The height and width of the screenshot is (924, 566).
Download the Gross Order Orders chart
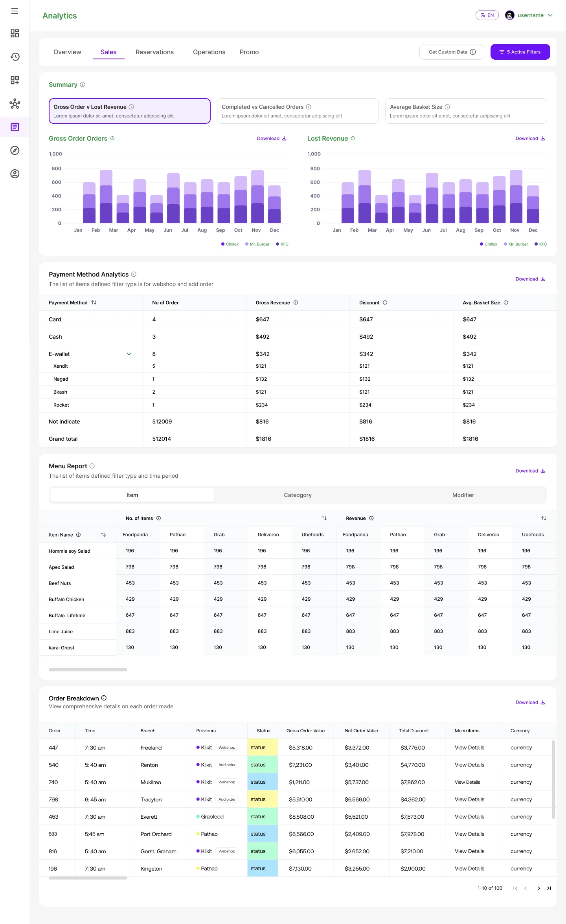(272, 138)
